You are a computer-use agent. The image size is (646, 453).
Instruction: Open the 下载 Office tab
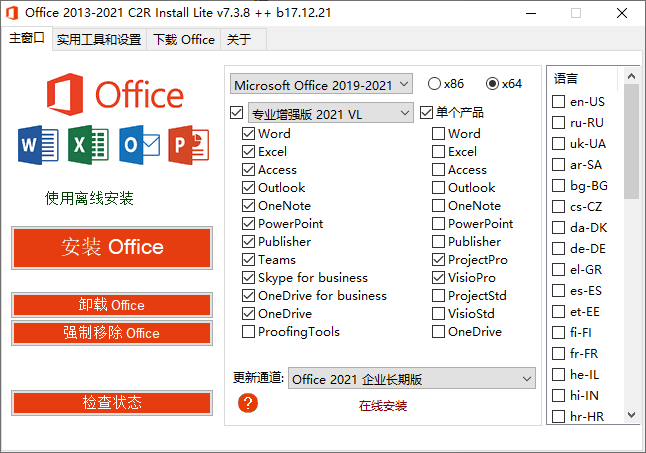(x=184, y=40)
